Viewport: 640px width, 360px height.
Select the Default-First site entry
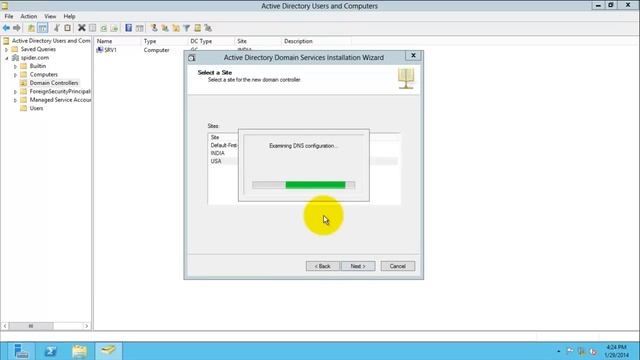(224, 145)
